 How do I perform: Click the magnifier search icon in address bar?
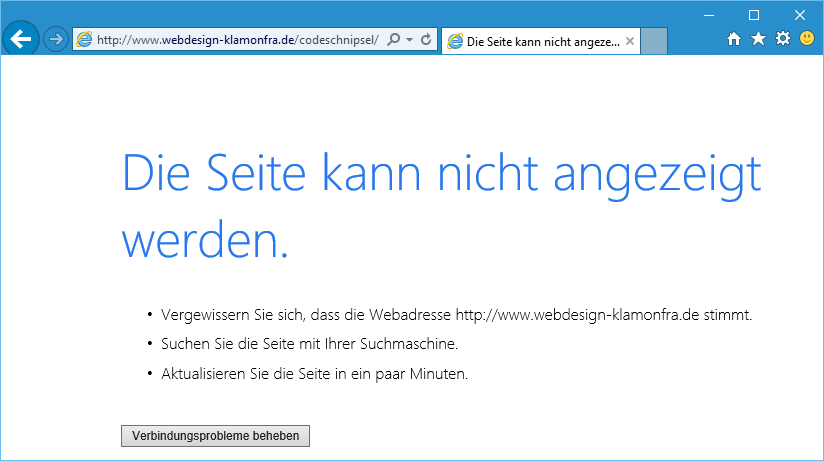393,40
